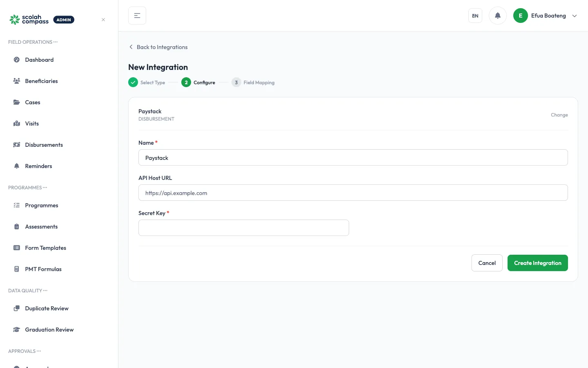Open Beneficiaries menu label
The image size is (588, 368).
[x=42, y=81]
